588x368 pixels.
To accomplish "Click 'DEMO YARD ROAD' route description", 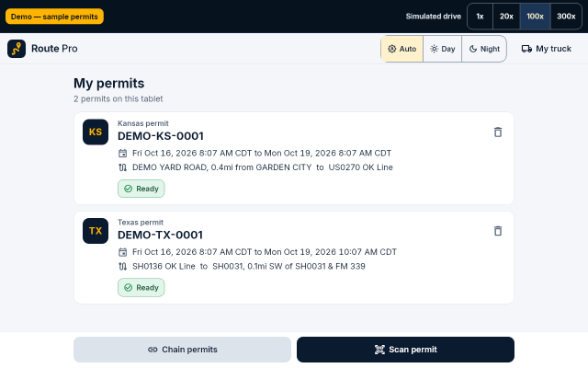I will click(x=263, y=167).
